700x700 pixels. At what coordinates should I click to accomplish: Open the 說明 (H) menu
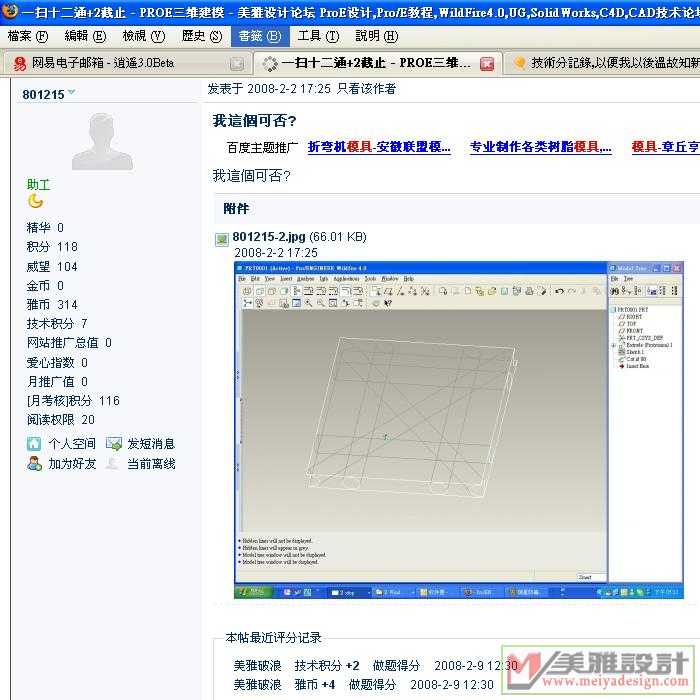[x=377, y=36]
